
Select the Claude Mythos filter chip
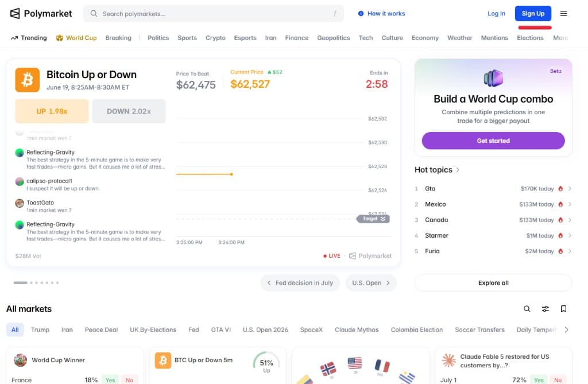(x=357, y=329)
